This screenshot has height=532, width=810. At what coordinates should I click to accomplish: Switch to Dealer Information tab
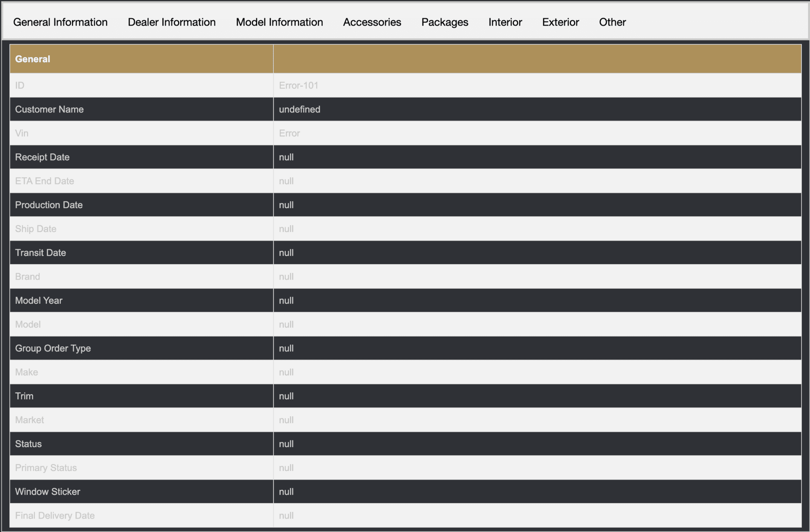tap(171, 22)
